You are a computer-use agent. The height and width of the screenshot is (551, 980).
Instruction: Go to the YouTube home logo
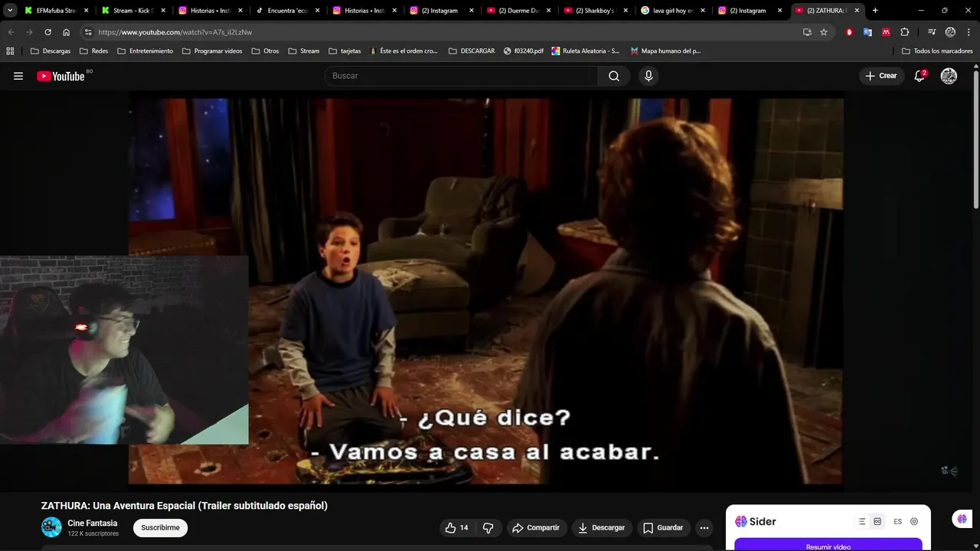[60, 76]
